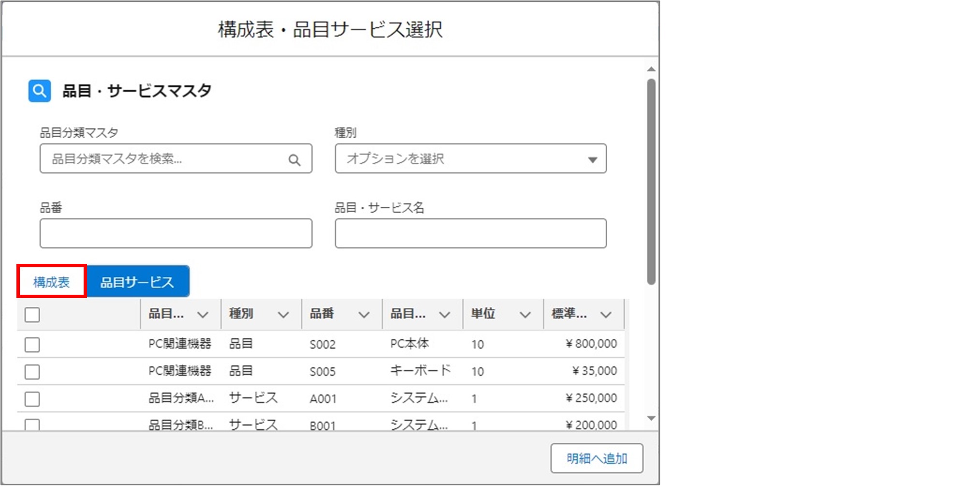Focus the 品番 input field
The width and height of the screenshot is (980, 488).
tap(176, 233)
